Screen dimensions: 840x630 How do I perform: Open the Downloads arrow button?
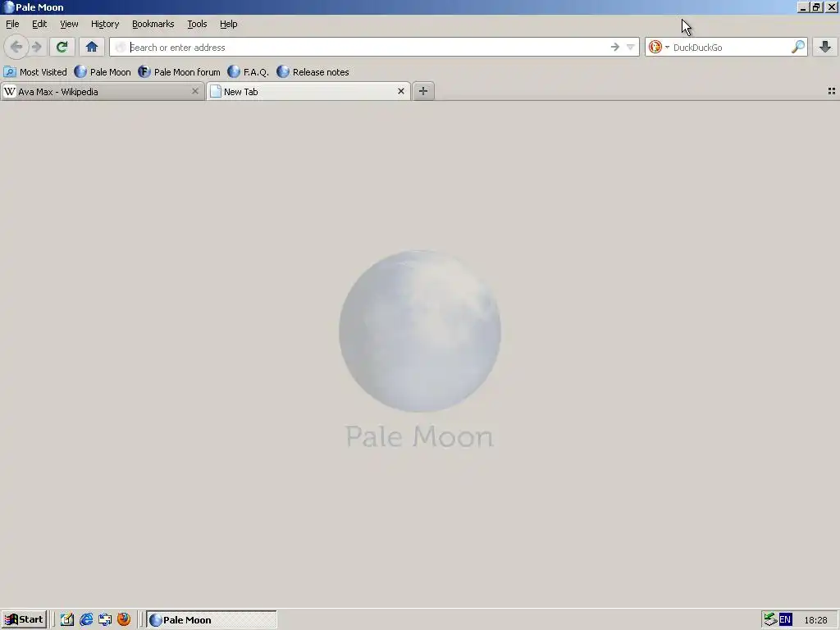click(x=825, y=47)
